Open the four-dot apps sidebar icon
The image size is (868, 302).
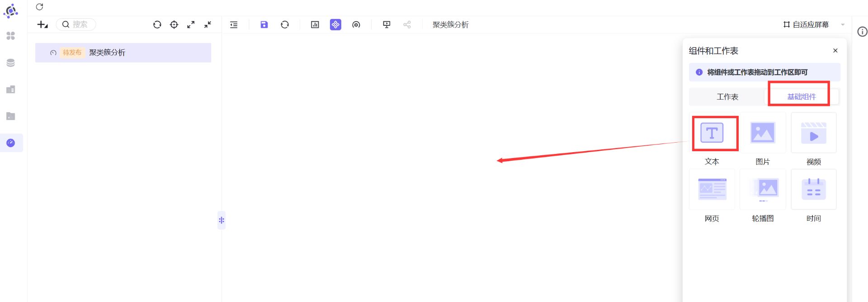coord(11,36)
